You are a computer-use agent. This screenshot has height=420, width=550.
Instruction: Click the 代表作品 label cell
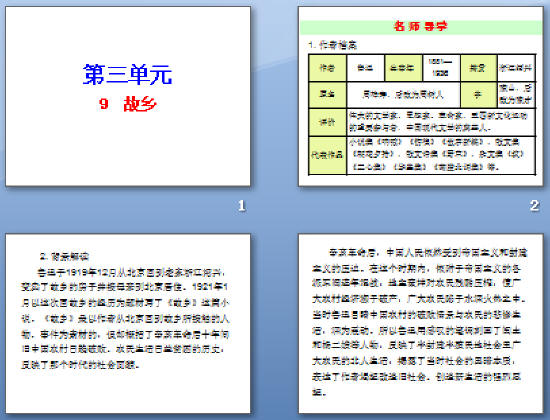[x=327, y=155]
